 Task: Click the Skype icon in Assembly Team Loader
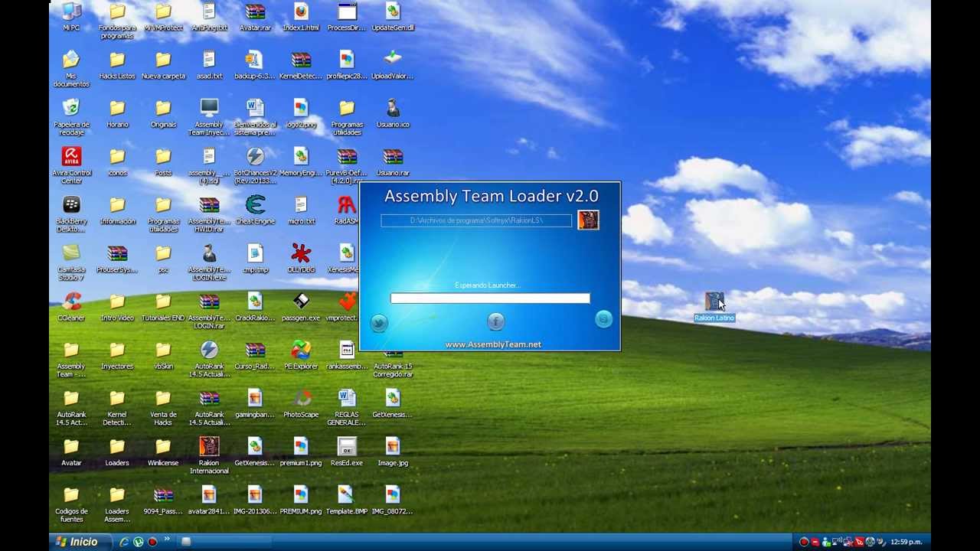point(603,319)
